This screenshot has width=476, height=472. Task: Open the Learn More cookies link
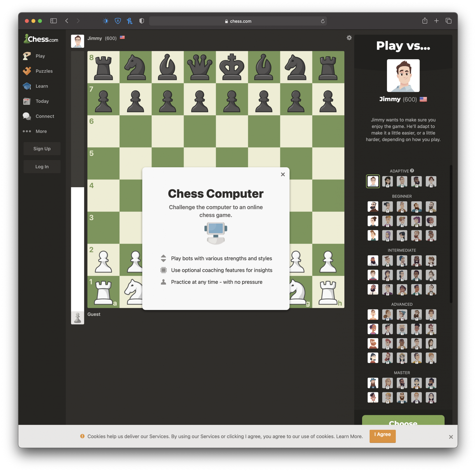click(349, 436)
